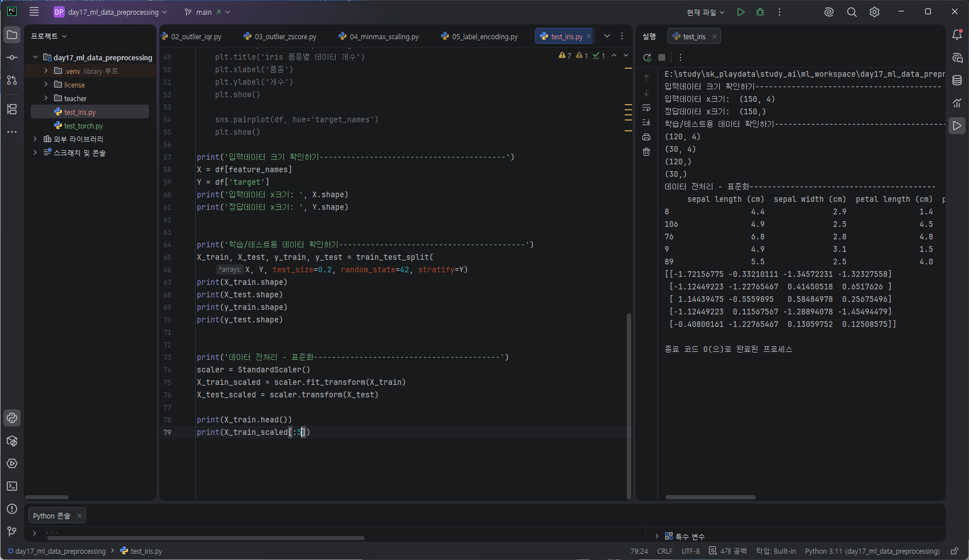This screenshot has width=969, height=560.
Task: Open the Commit tool window
Action: 12,57
